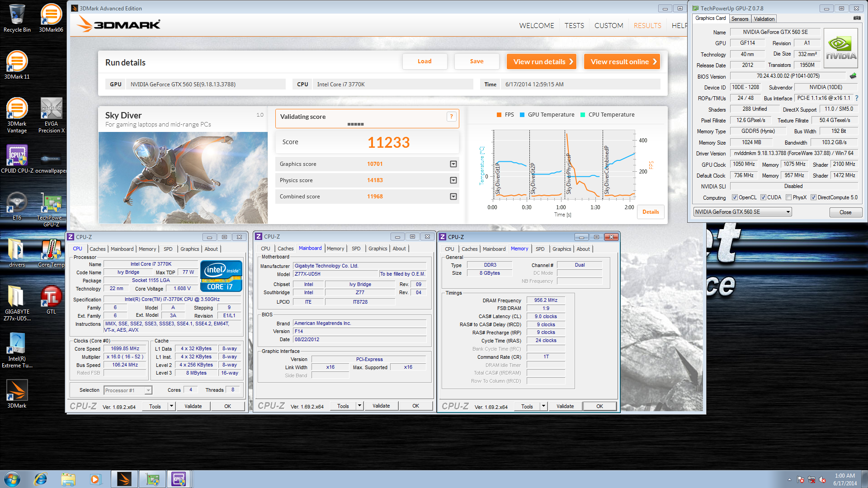Click the blue GPU Temperature legend swatch

point(522,115)
